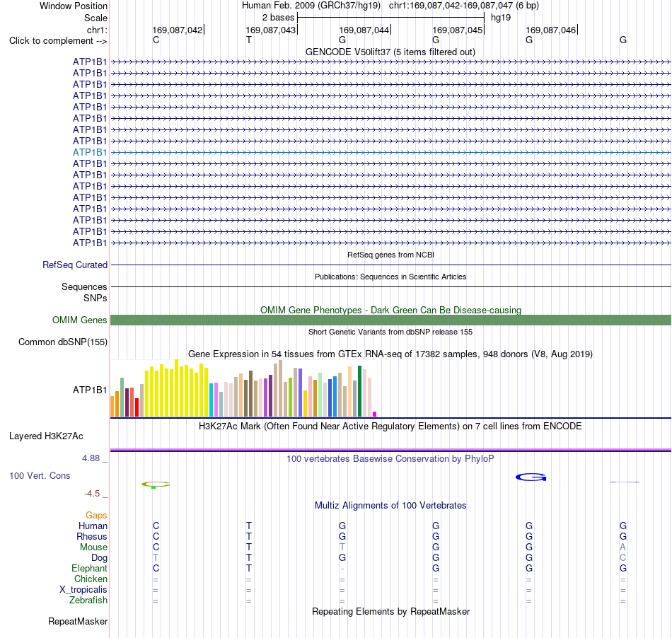Click the 'Sequences' publications track label
This screenshot has width=672, height=638.
tap(84, 286)
